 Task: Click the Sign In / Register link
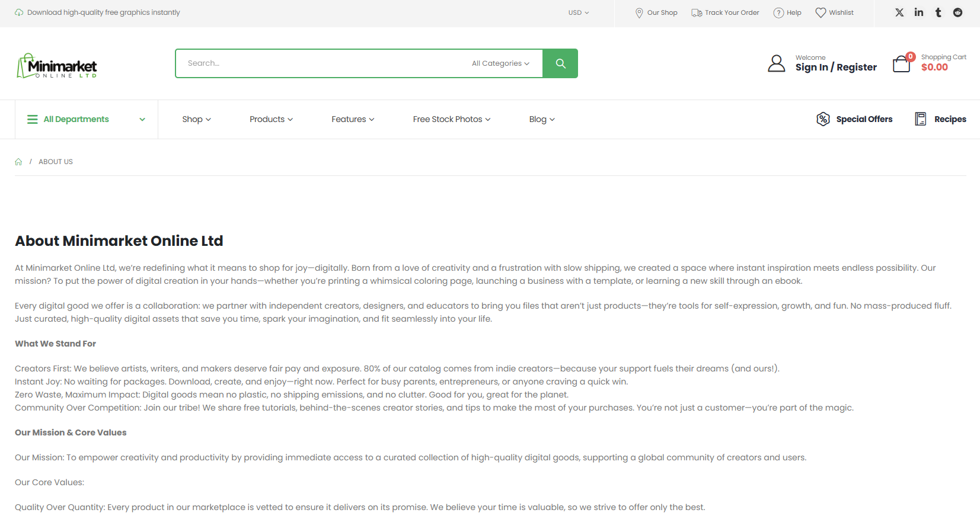point(836,68)
